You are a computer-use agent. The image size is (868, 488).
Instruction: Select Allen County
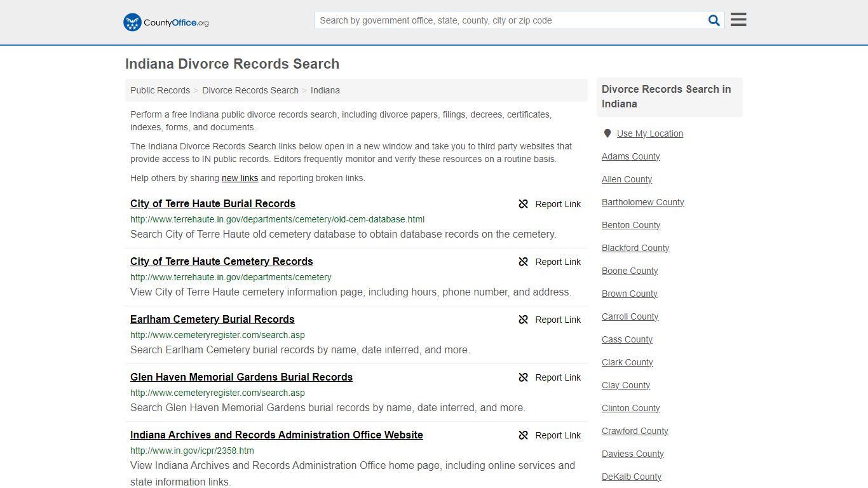coord(627,179)
